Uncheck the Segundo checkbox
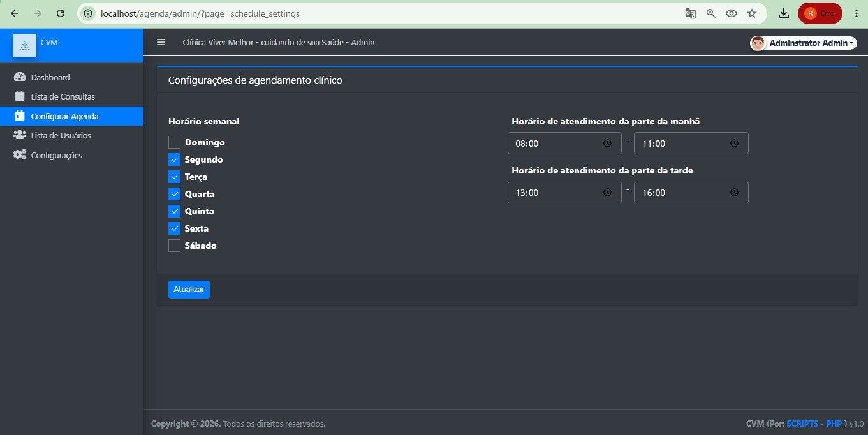Viewport: 868px width, 435px height. (x=174, y=159)
